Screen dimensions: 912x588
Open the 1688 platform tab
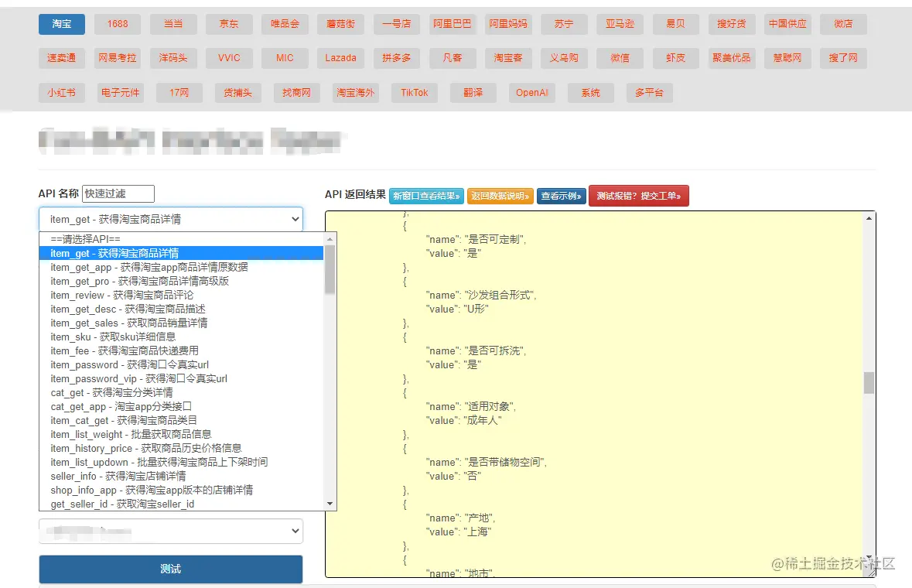click(117, 24)
